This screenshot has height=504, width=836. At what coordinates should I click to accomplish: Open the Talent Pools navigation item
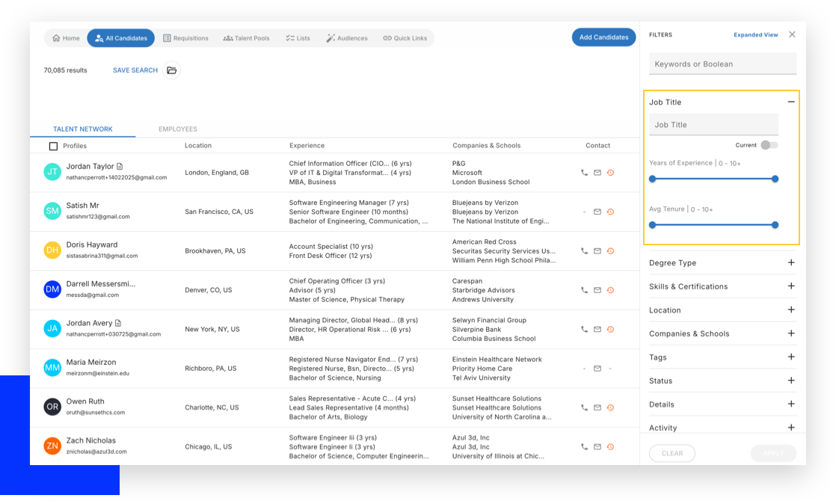click(246, 38)
